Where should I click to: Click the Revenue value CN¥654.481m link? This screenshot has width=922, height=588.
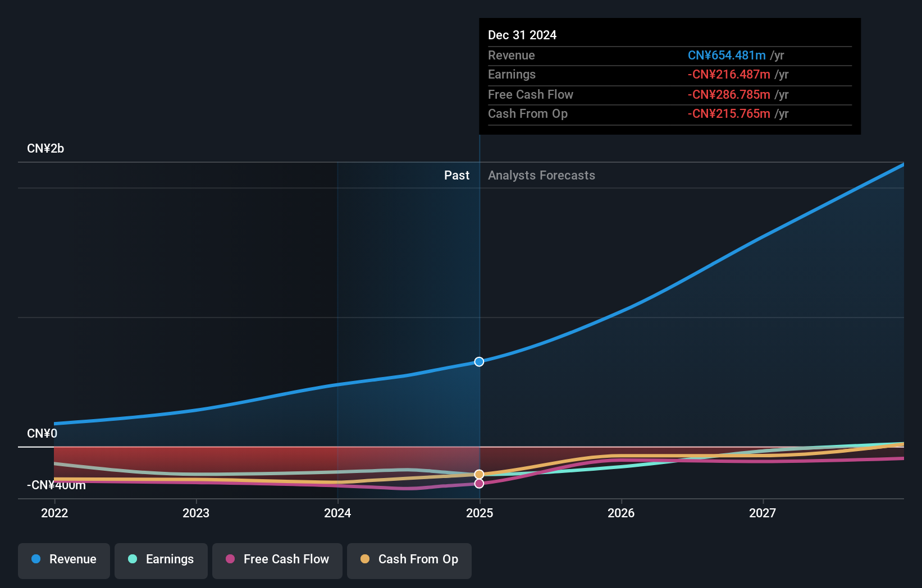(727, 55)
